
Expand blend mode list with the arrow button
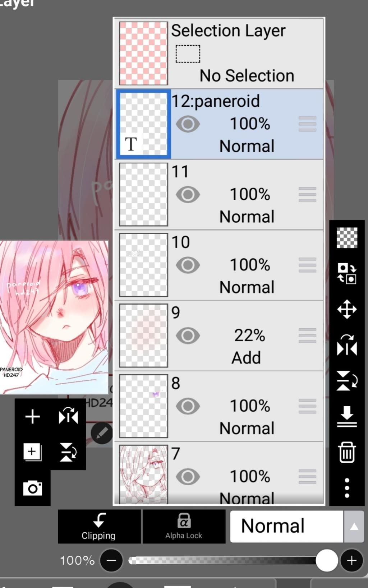point(354,527)
